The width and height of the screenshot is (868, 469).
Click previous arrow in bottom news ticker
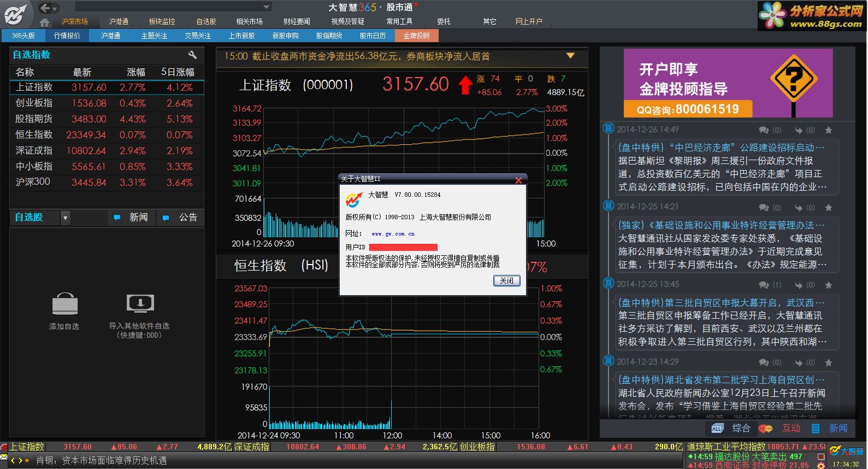click(x=14, y=460)
